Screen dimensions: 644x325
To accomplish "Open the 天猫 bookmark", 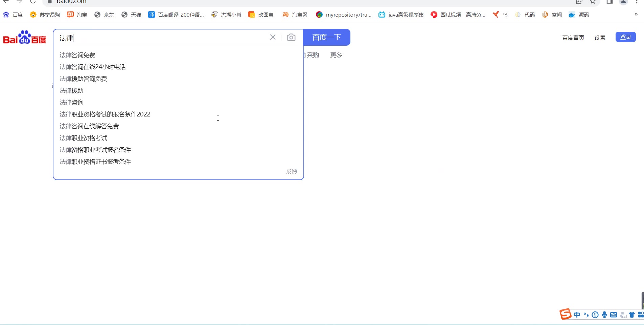I will 131,15.
